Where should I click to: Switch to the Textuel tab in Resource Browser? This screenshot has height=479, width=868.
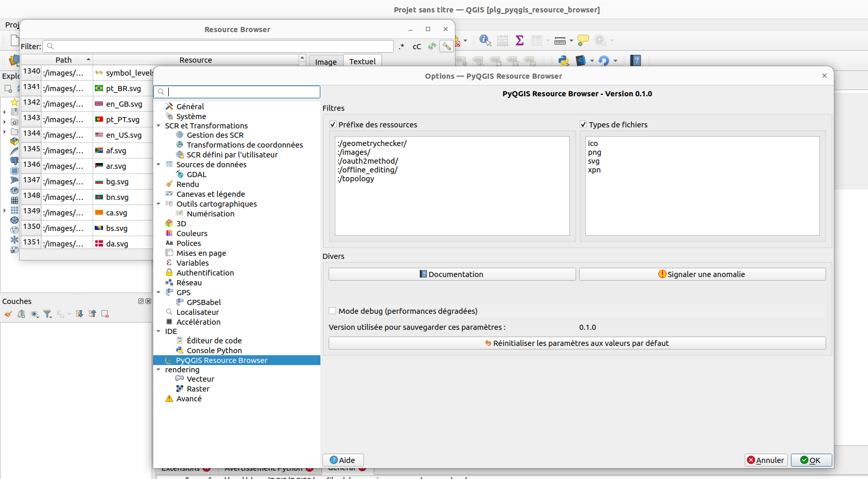tap(362, 61)
